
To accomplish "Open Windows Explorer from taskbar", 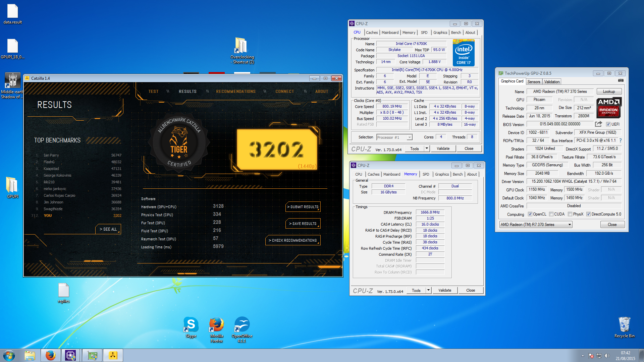I will point(30,355).
